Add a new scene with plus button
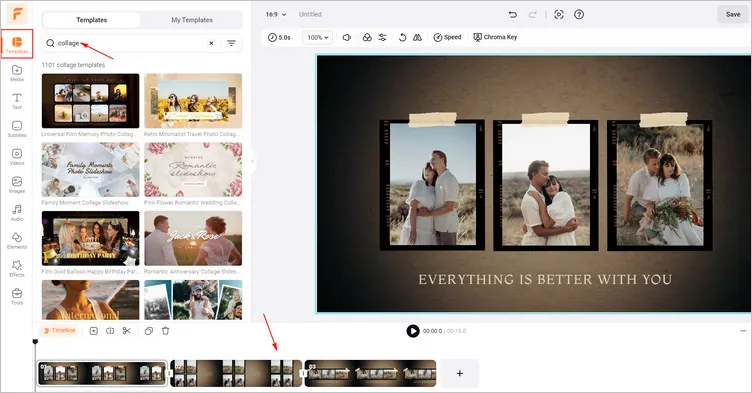 pyautogui.click(x=459, y=373)
